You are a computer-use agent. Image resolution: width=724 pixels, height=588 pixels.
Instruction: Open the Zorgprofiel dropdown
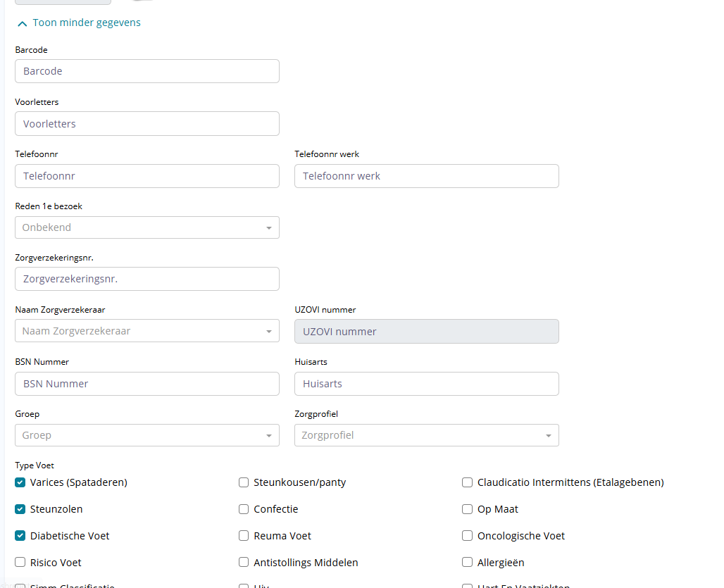pyautogui.click(x=426, y=435)
